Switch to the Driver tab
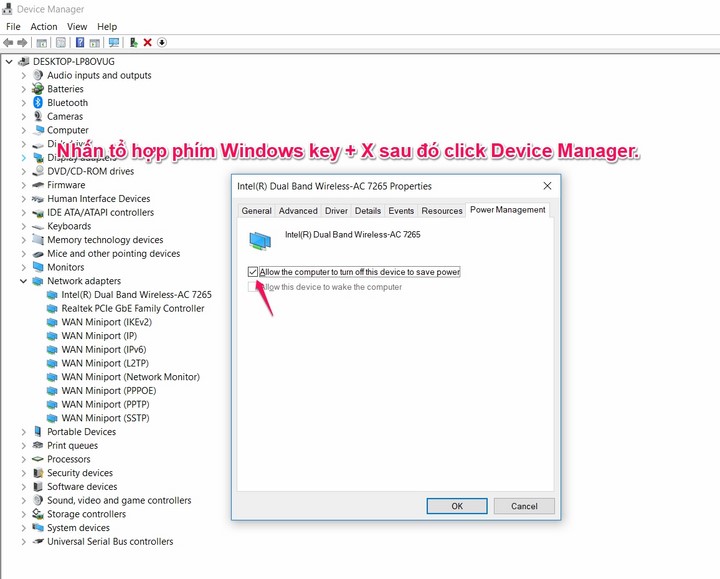 pyautogui.click(x=336, y=211)
